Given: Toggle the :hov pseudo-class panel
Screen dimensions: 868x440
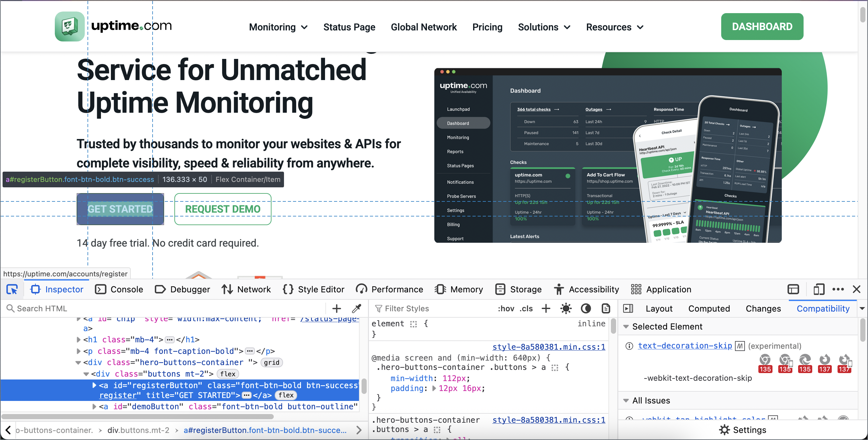Looking at the screenshot, I should click(x=506, y=308).
